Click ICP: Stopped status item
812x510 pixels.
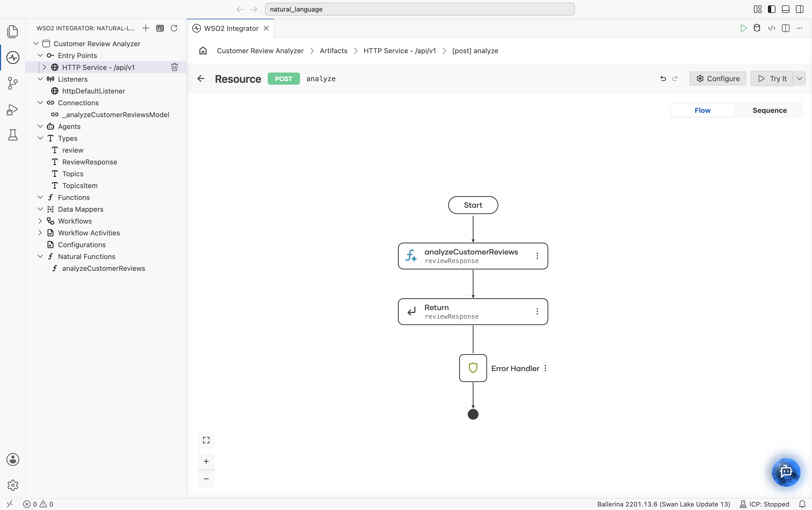click(764, 504)
